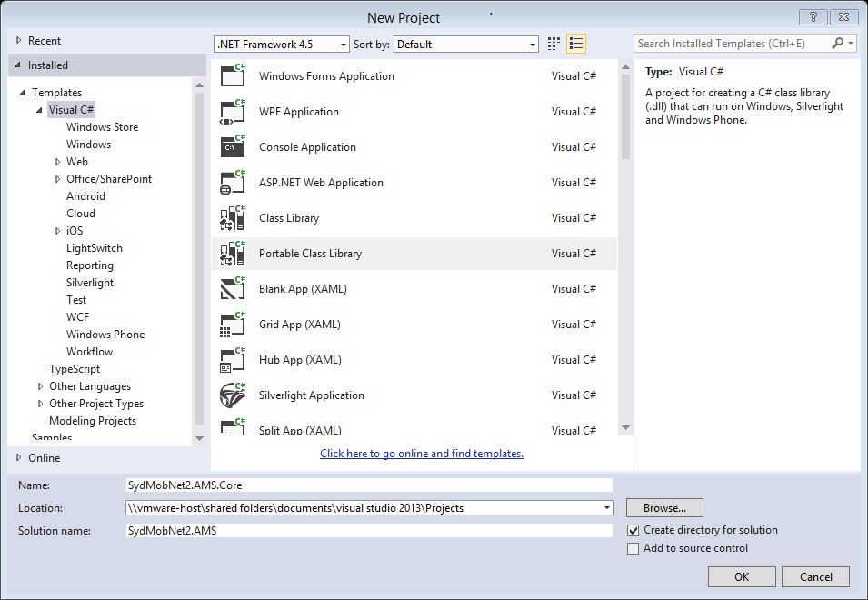The height and width of the screenshot is (600, 868).
Task: Click the Solution name input field
Action: click(368, 530)
